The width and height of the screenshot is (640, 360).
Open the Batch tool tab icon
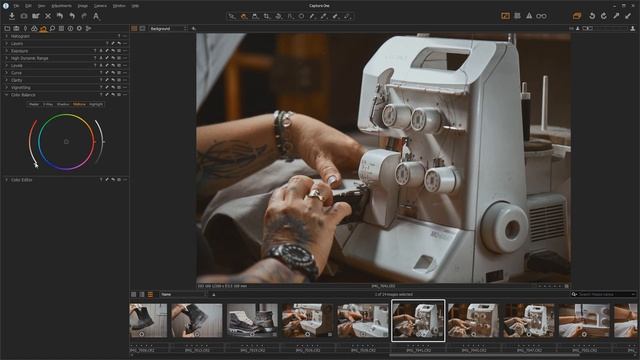(88, 29)
